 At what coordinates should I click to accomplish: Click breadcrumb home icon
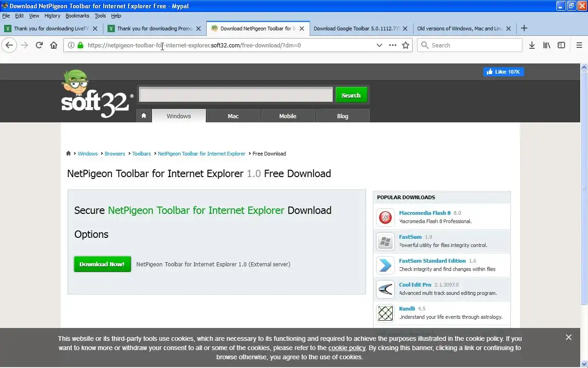[x=68, y=154]
